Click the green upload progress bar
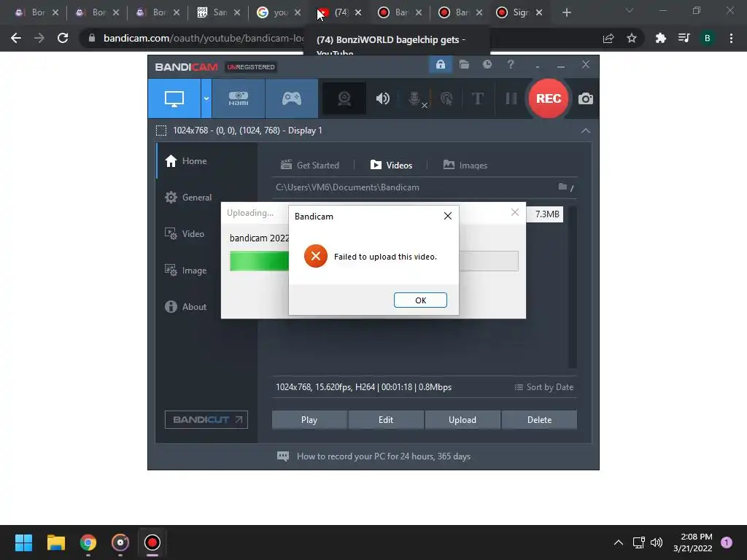Screen dimensions: 747x560 tap(259, 261)
